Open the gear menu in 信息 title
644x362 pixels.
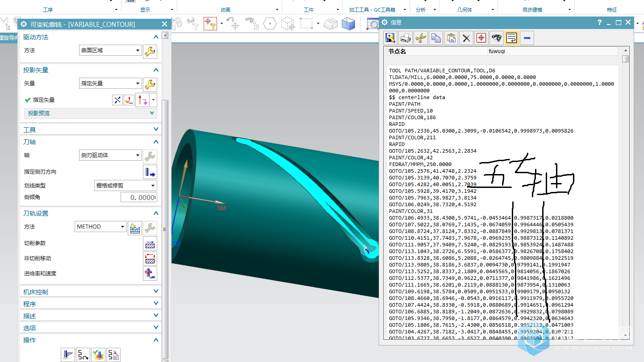(385, 22)
